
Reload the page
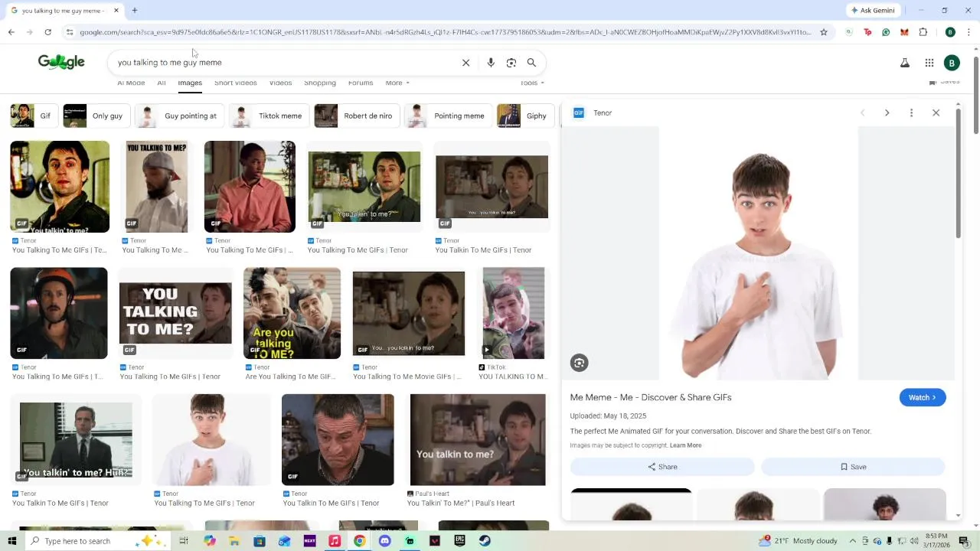pos(47,32)
